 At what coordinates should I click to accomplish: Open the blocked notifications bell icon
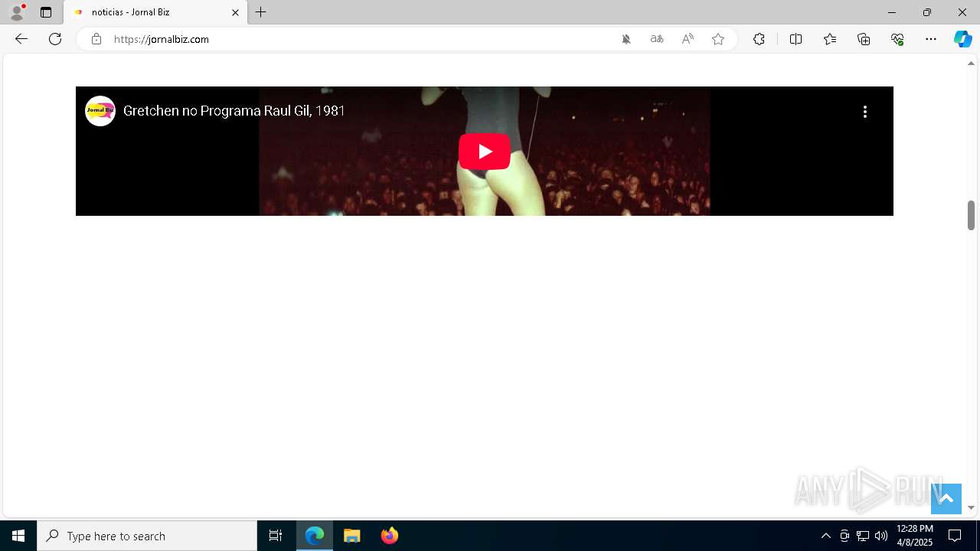point(626,39)
